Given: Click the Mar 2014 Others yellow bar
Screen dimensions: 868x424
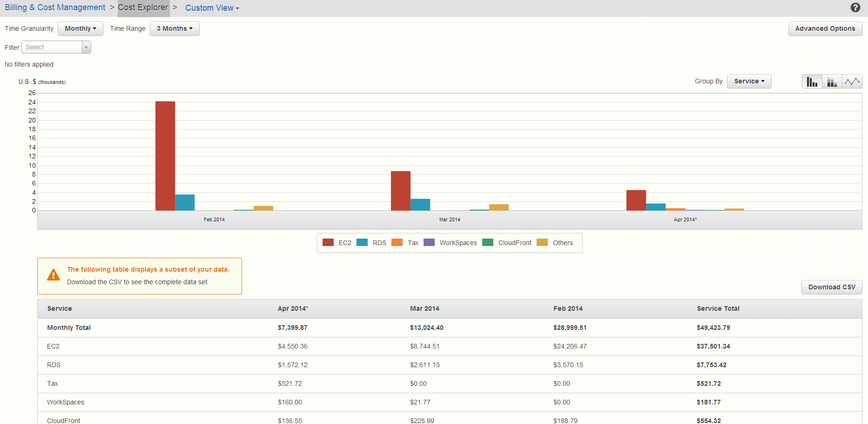Looking at the screenshot, I should tap(499, 207).
